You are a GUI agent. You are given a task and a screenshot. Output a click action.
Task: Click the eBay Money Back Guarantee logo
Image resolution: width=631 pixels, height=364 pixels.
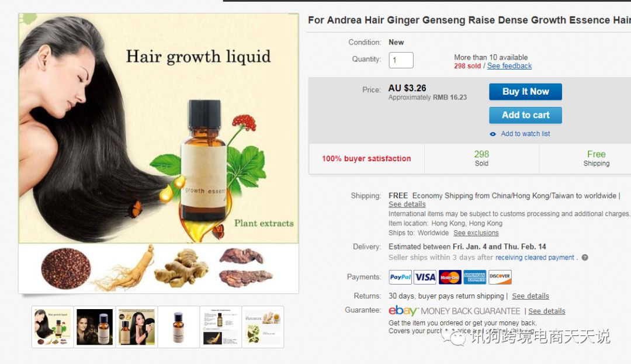pyautogui.click(x=455, y=311)
